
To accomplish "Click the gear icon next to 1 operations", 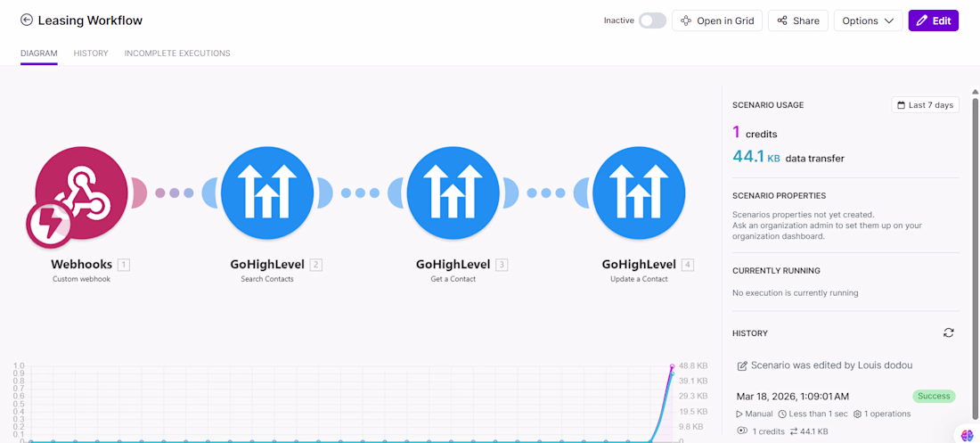I will pos(857,414).
